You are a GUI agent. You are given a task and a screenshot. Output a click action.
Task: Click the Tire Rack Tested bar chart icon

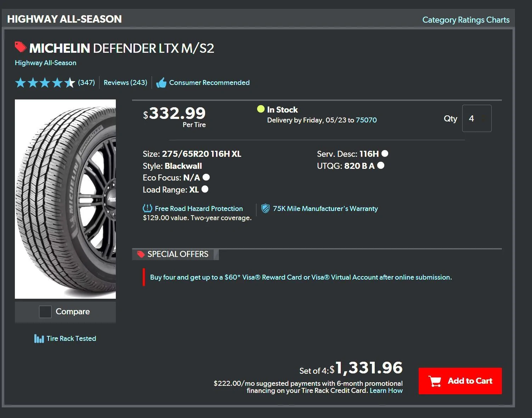click(x=39, y=338)
